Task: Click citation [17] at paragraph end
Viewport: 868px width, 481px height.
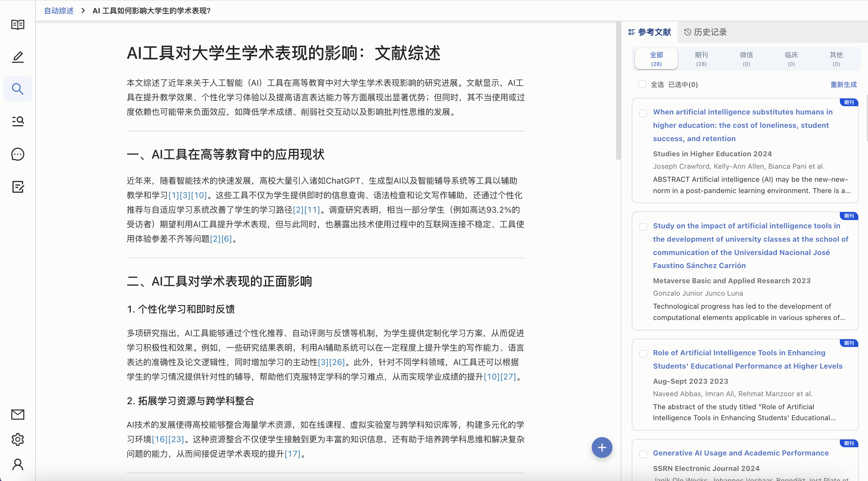Action: [292, 454]
